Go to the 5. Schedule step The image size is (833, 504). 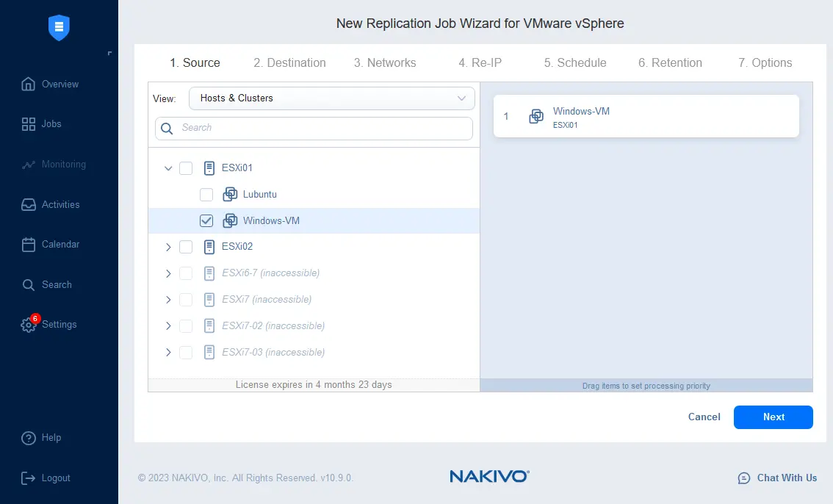pos(575,62)
